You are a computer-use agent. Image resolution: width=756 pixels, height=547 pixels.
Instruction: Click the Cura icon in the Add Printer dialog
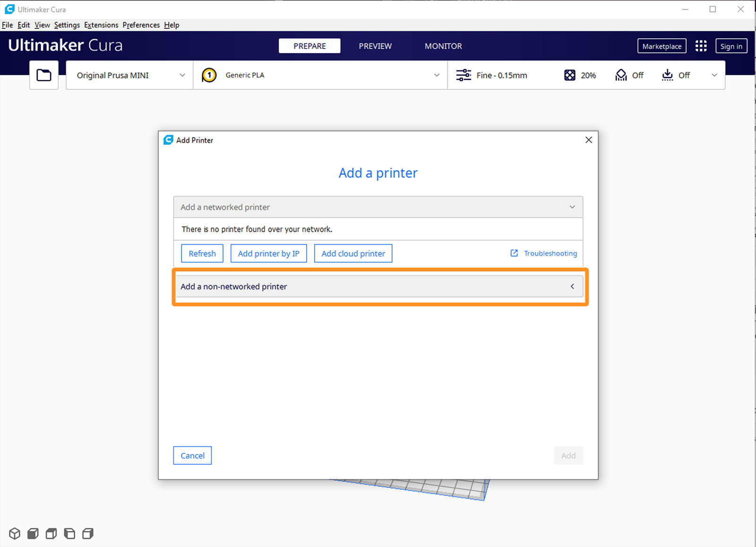point(168,140)
